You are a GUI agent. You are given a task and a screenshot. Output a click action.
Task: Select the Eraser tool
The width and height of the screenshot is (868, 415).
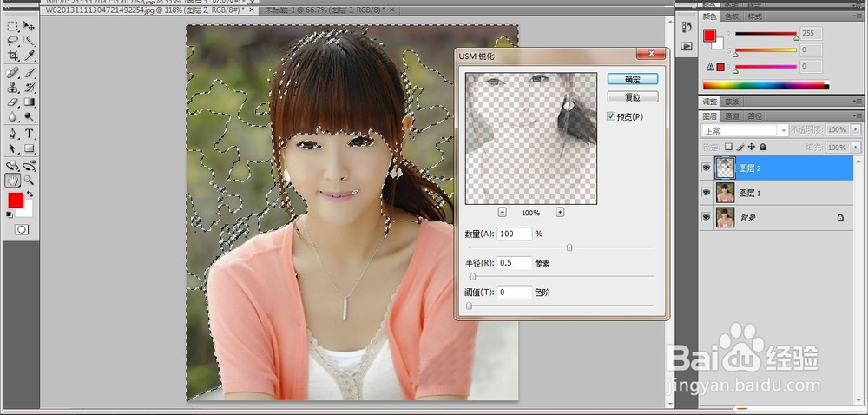click(x=13, y=102)
